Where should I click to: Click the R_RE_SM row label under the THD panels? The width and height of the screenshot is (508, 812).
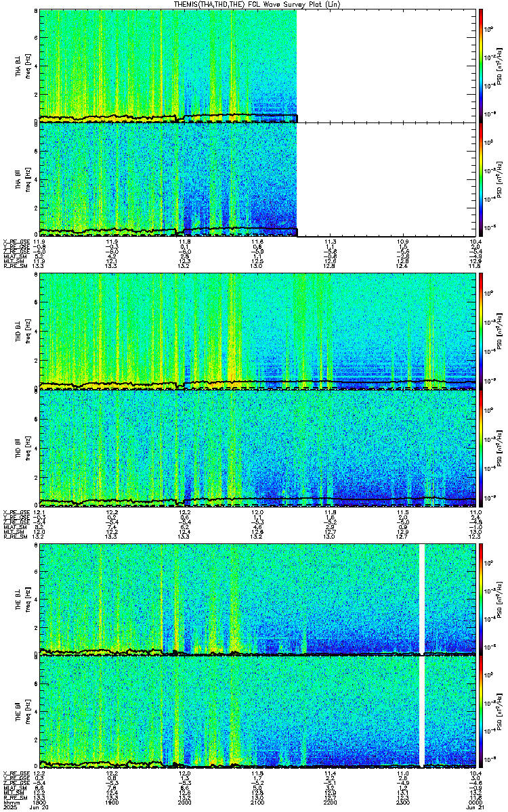point(16,536)
